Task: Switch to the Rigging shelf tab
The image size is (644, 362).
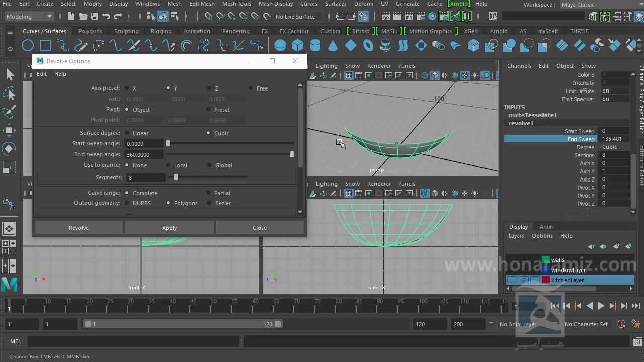Action: pos(161,31)
